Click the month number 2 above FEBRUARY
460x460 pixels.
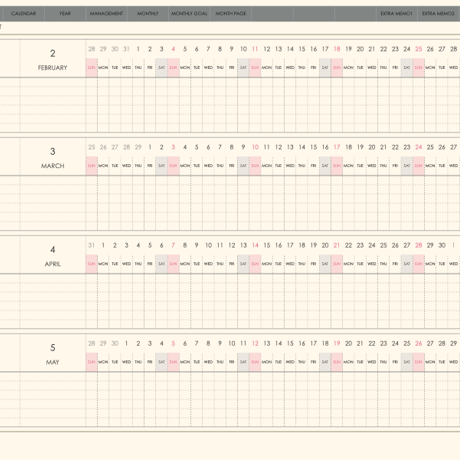(53, 53)
